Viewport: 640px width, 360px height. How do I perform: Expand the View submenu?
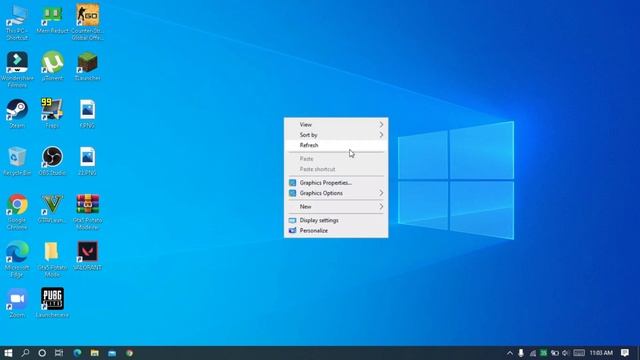(x=336, y=124)
